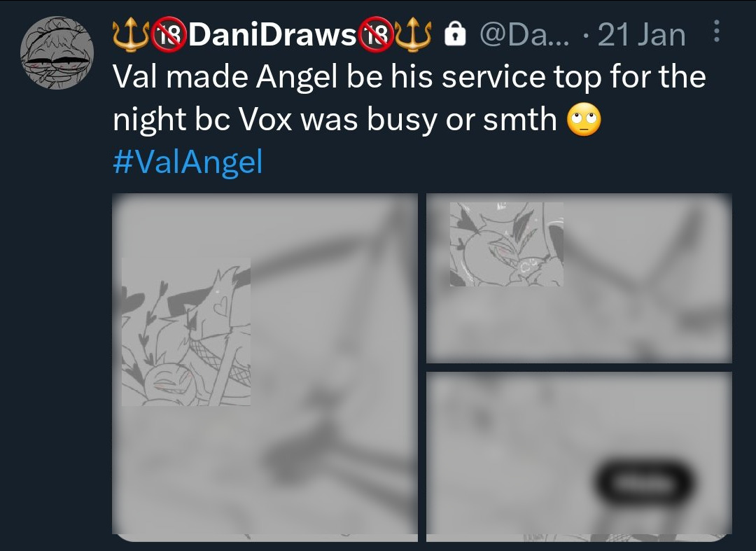The image size is (756, 551).
Task: Click the right trident emoji in name
Action: point(413,35)
